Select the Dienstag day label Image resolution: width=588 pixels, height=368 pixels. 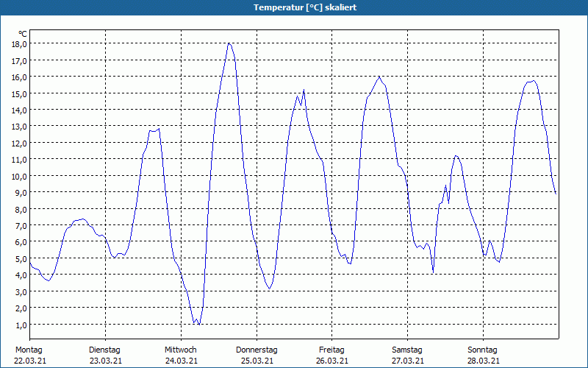point(104,350)
